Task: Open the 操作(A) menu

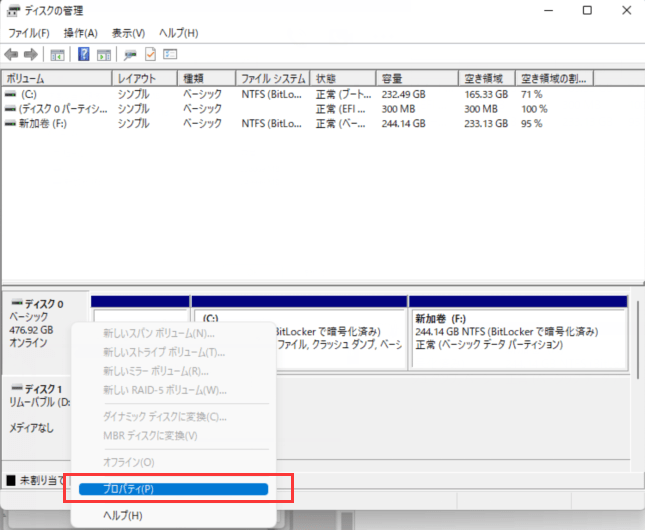Action: (x=81, y=33)
